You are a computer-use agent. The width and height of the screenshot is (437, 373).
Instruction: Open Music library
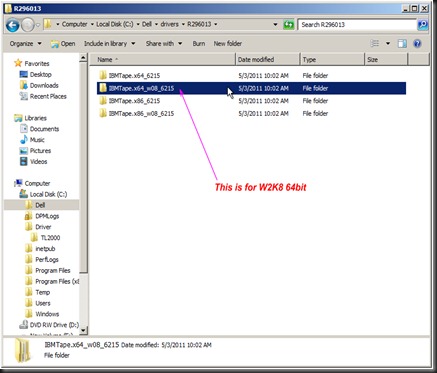37,140
